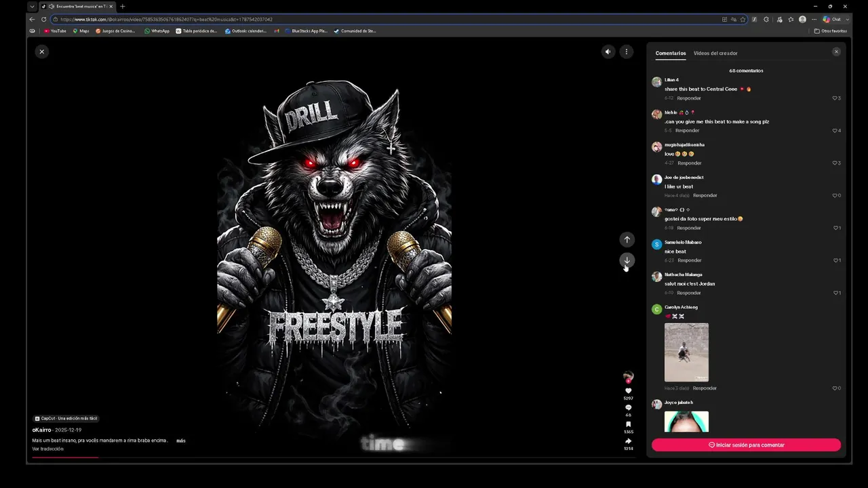Image resolution: width=868 pixels, height=488 pixels.
Task: Open the creator's profile avatar beside the video
Action: coord(628,376)
